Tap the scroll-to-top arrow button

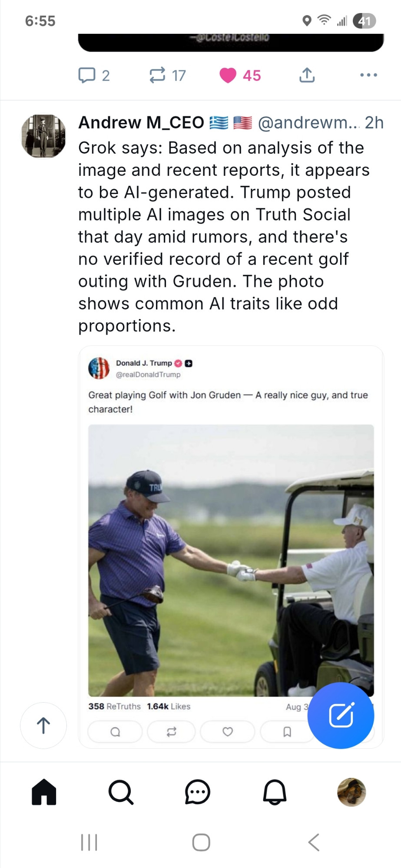coord(43,725)
